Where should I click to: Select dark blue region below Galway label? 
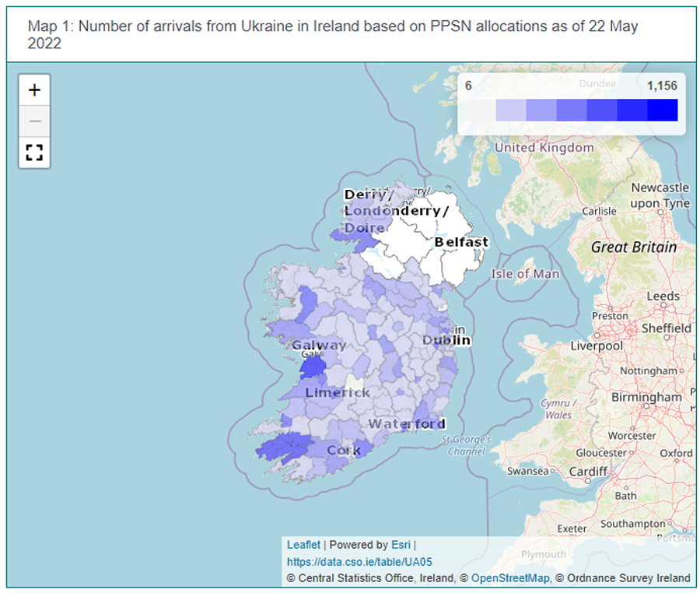[x=313, y=365]
